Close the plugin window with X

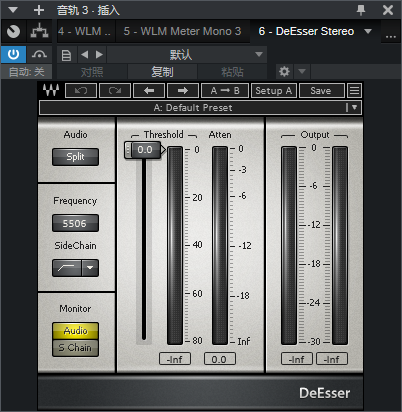click(388, 10)
